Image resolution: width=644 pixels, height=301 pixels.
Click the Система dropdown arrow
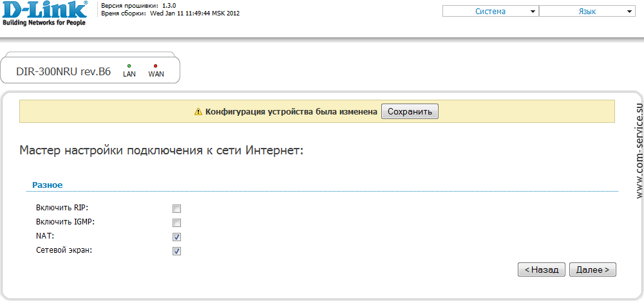coord(533,12)
